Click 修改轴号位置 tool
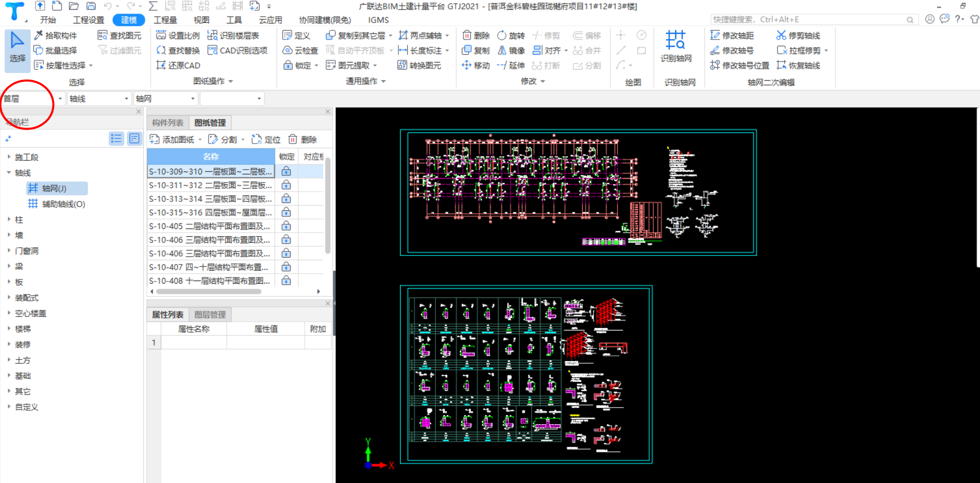The image size is (980, 483). click(740, 66)
